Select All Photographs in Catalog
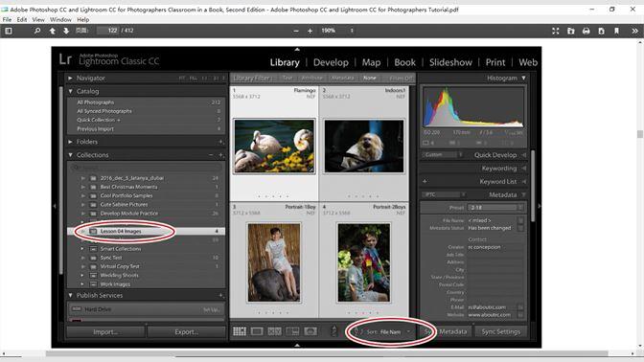644x362 pixels. [146, 102]
